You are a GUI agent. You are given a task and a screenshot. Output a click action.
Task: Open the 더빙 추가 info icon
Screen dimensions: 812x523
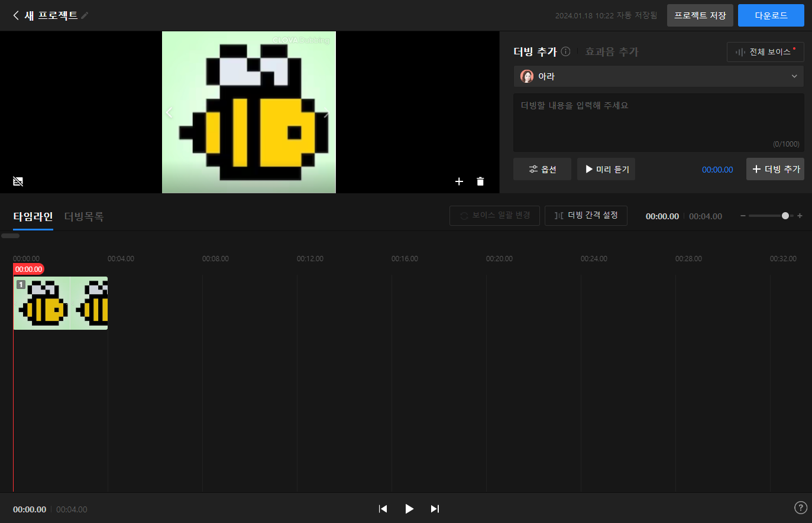coord(565,51)
